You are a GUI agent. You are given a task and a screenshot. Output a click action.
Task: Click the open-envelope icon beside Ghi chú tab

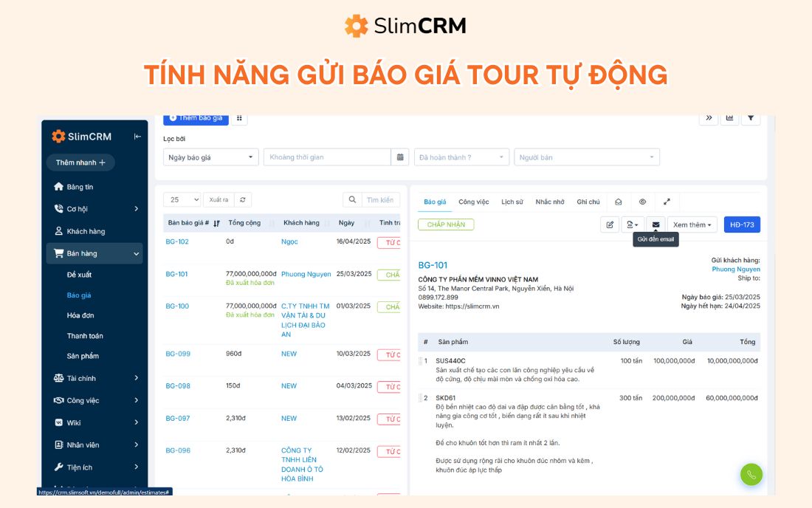(x=619, y=201)
